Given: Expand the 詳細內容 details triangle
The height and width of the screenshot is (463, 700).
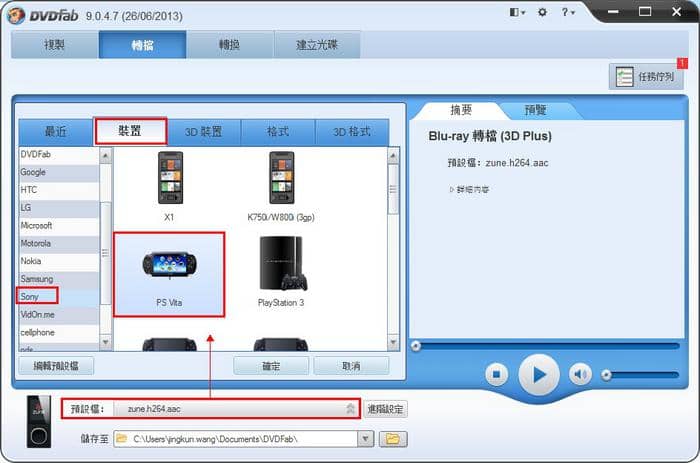Looking at the screenshot, I should click(x=451, y=190).
